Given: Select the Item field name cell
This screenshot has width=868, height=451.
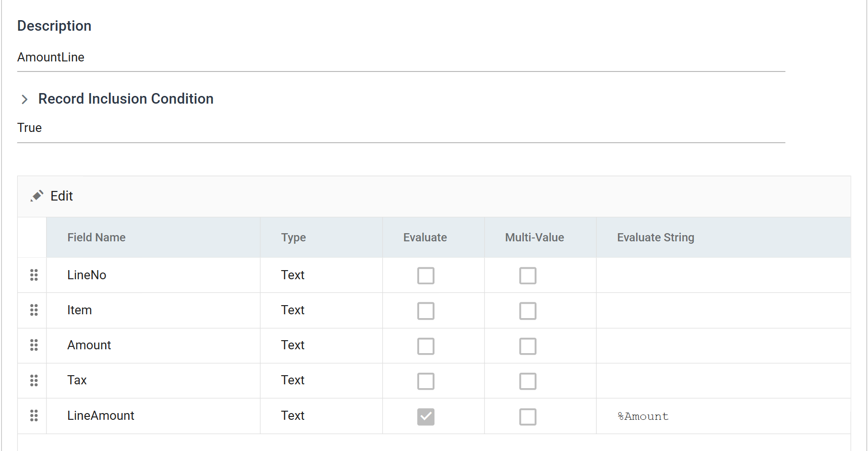Looking at the screenshot, I should (x=153, y=310).
